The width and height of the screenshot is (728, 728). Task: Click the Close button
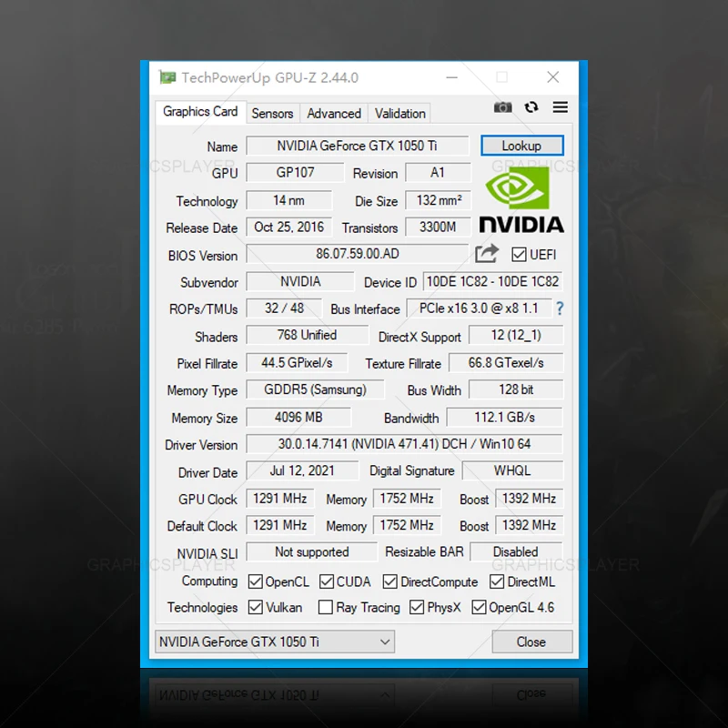[x=532, y=642]
